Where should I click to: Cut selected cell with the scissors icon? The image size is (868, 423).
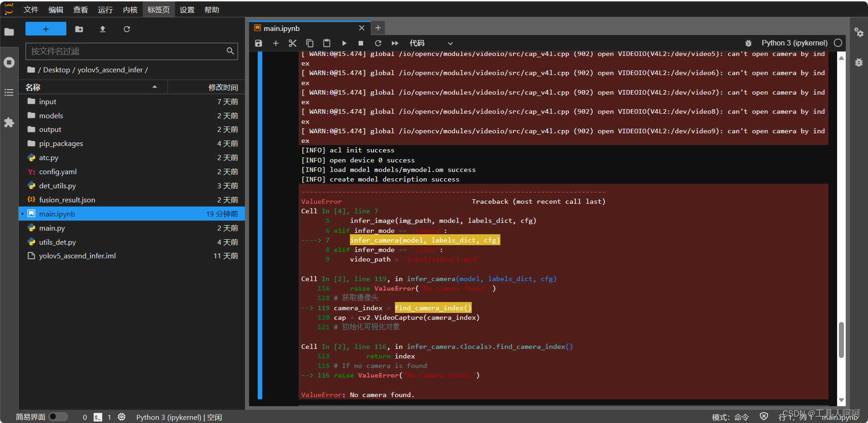tap(293, 43)
